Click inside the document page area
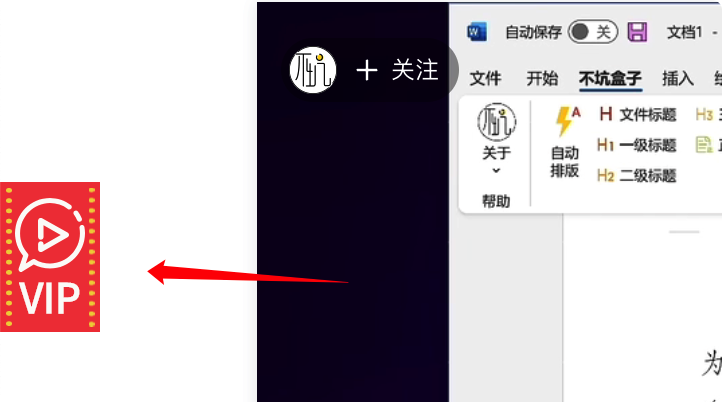Image resolution: width=722 pixels, height=402 pixels. (642, 313)
